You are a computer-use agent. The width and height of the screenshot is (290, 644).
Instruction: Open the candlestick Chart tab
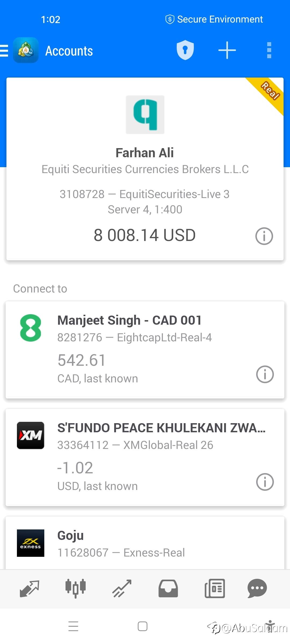click(x=75, y=588)
